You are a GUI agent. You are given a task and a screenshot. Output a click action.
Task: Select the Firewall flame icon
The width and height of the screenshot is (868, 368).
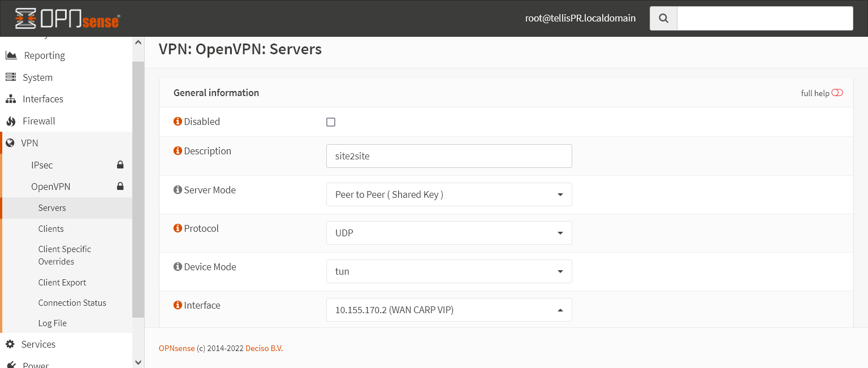pyautogui.click(x=11, y=120)
